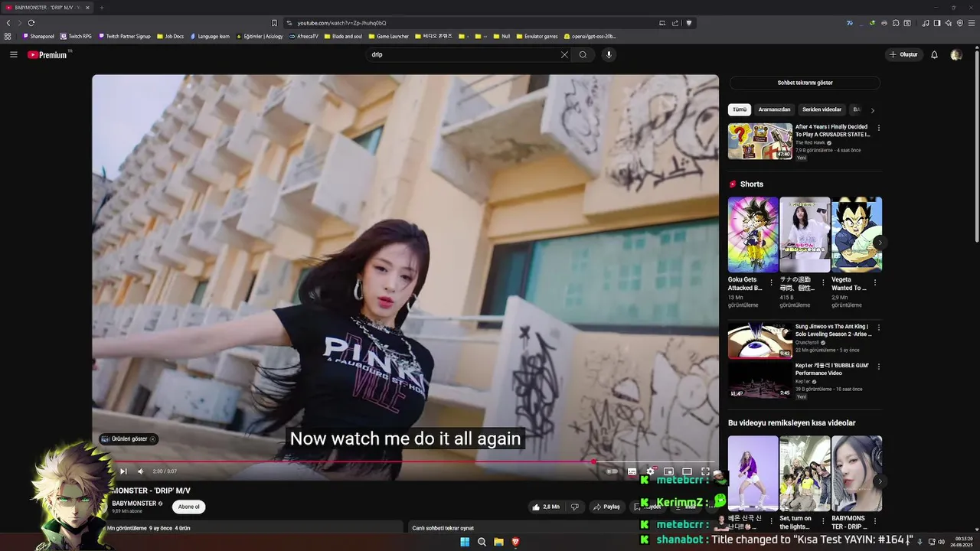Open Crusader State video thumbnail
This screenshot has width=980, height=551.
[760, 141]
